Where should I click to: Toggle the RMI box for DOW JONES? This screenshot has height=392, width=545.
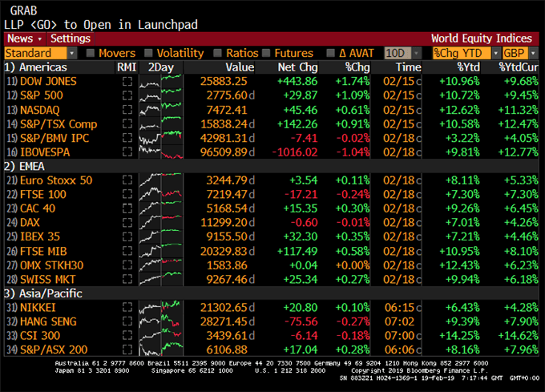coord(127,81)
